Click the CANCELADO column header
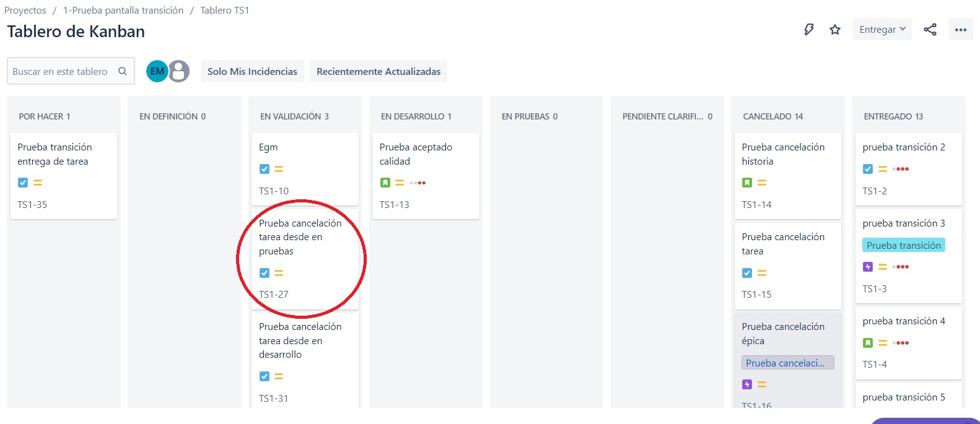 pos(773,116)
